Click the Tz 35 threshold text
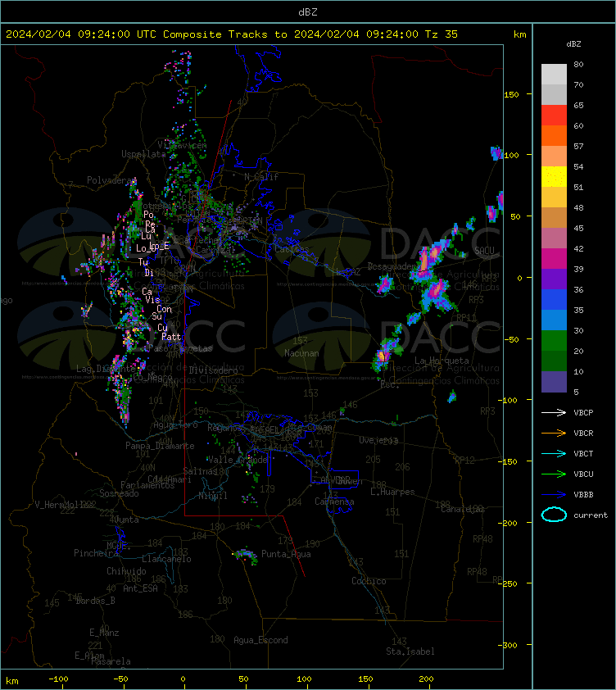This screenshot has width=616, height=690. (441, 34)
